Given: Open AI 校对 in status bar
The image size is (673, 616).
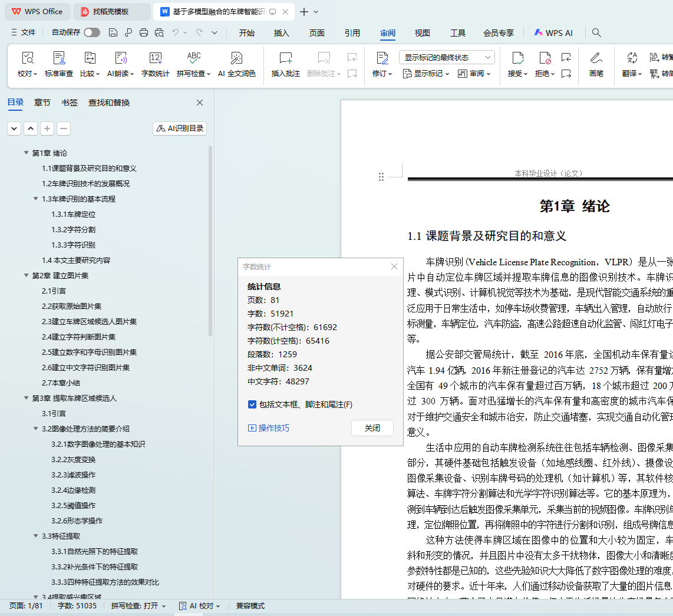Looking at the screenshot, I should (x=200, y=606).
